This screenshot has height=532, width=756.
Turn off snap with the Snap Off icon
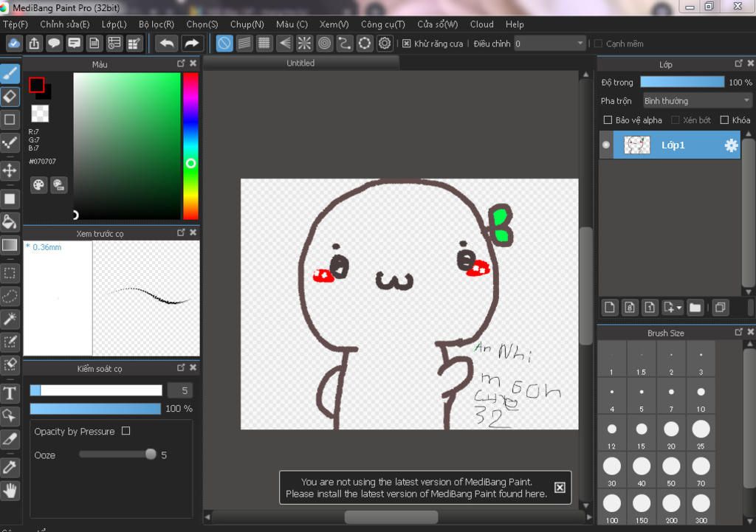pyautogui.click(x=224, y=44)
